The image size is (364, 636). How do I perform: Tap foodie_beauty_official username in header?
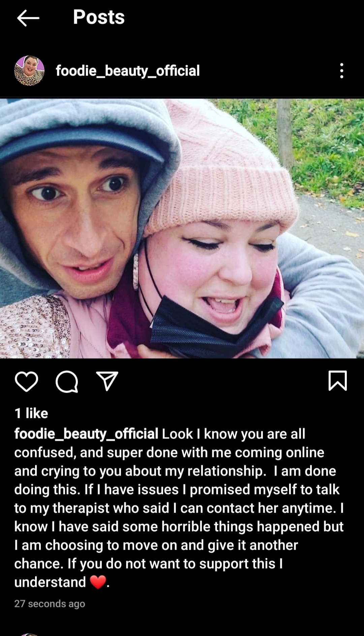pos(128,71)
